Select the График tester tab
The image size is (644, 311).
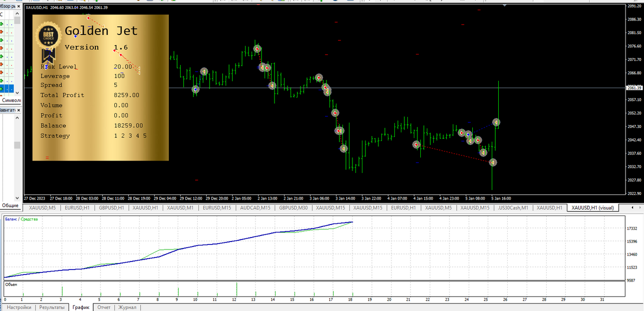pos(81,307)
